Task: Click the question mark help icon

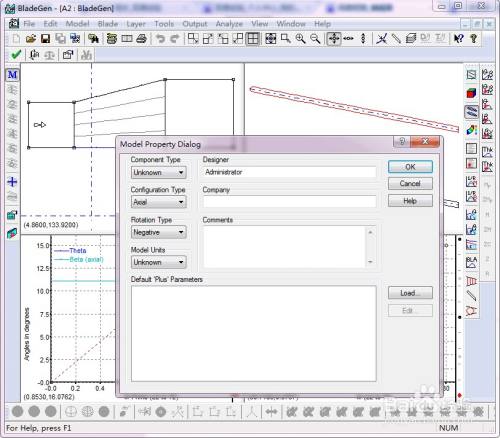Action: tap(474, 39)
